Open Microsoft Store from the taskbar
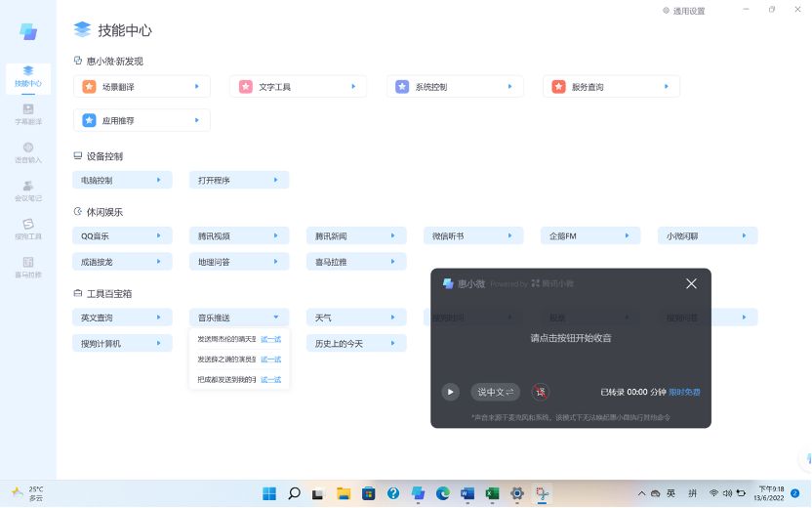812x508 pixels. [x=368, y=493]
